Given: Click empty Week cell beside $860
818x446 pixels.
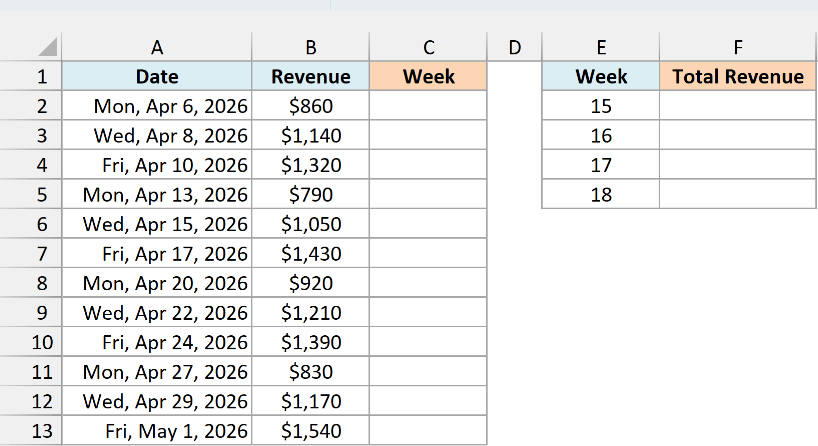Looking at the screenshot, I should [x=428, y=106].
